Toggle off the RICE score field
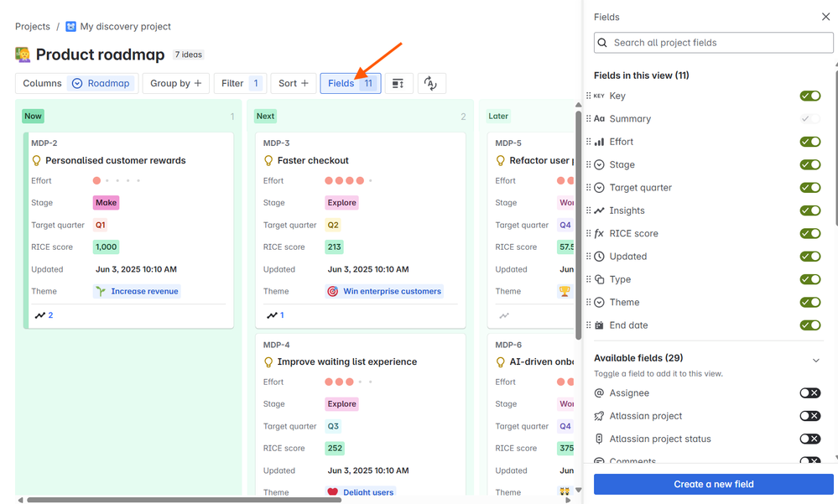 tap(810, 234)
